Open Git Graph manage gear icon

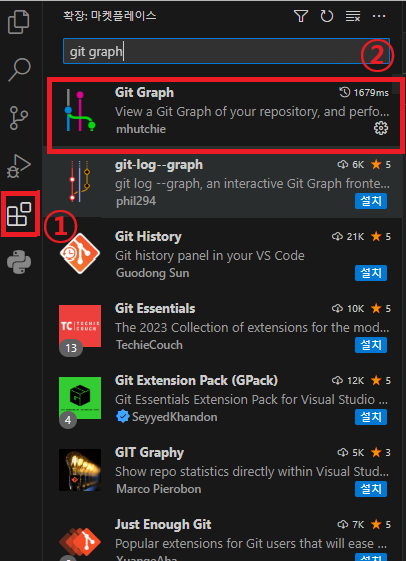click(381, 128)
